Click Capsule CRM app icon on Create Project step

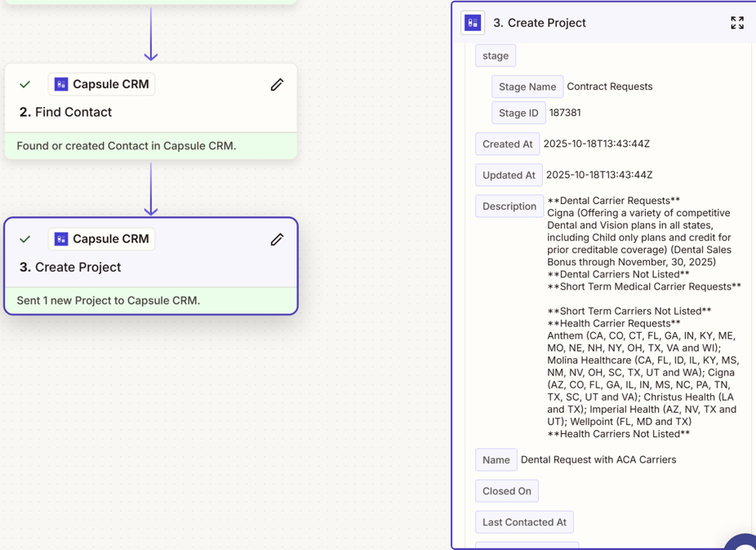tap(61, 239)
